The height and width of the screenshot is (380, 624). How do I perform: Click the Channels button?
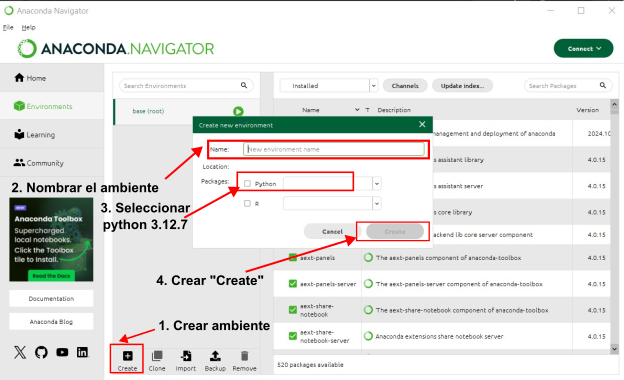pyautogui.click(x=405, y=86)
